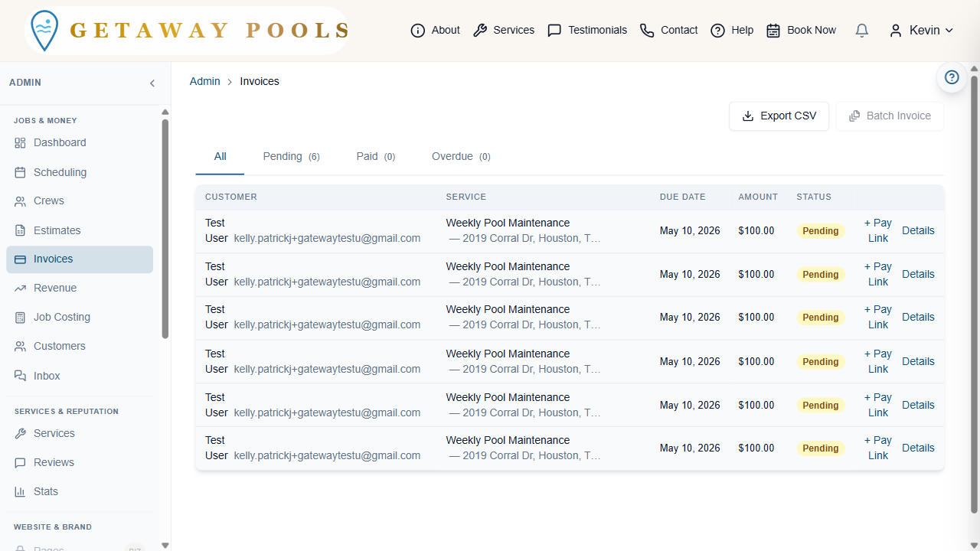980x551 pixels.
Task: Open the Kevin account dropdown
Action: (x=920, y=30)
